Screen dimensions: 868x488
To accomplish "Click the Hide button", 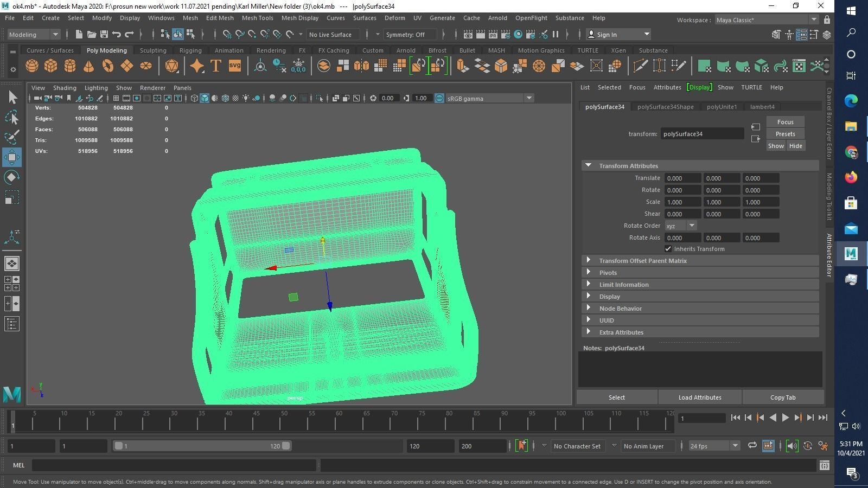I will [x=795, y=146].
